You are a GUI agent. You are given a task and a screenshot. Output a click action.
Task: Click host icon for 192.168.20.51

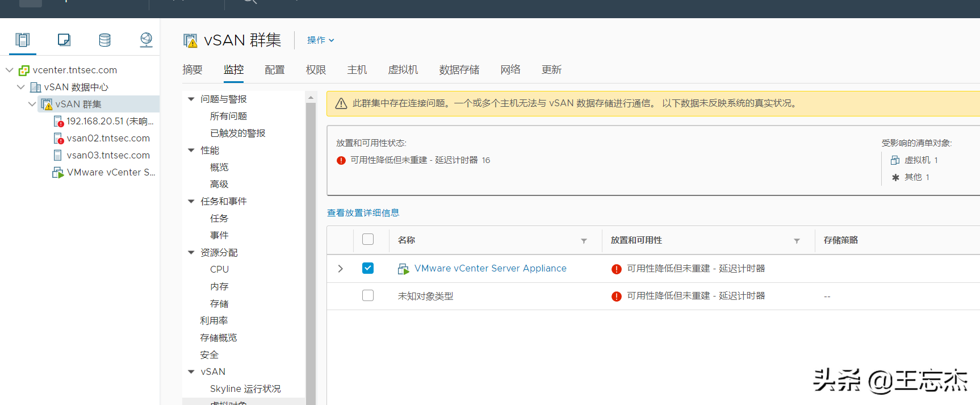58,122
